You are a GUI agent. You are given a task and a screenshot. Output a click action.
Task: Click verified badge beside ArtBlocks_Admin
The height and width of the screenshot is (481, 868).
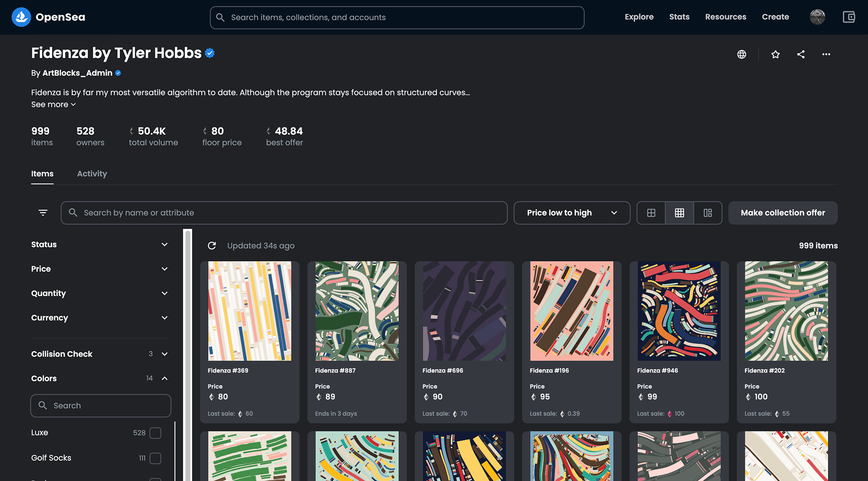118,73
